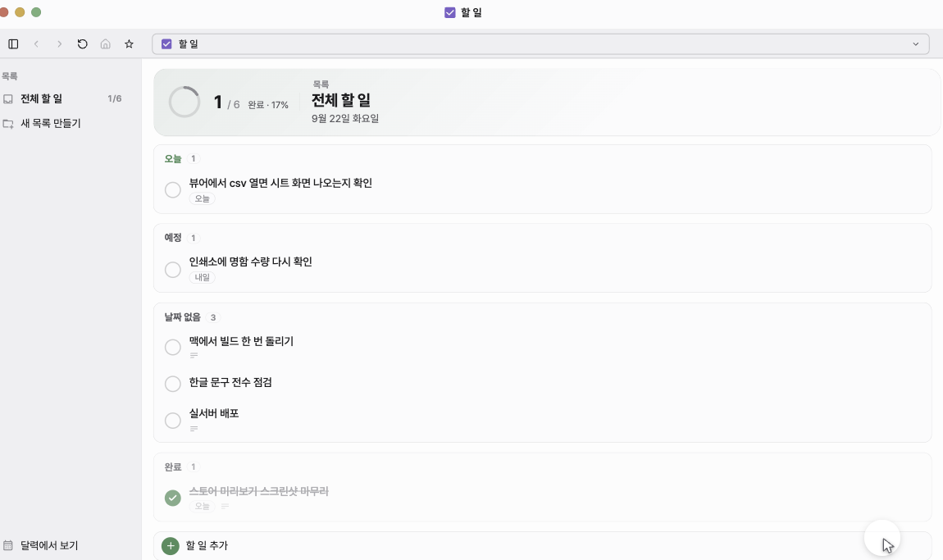Click note icon under completed 스토어 task
Image resolution: width=943 pixels, height=560 pixels.
[x=225, y=507]
